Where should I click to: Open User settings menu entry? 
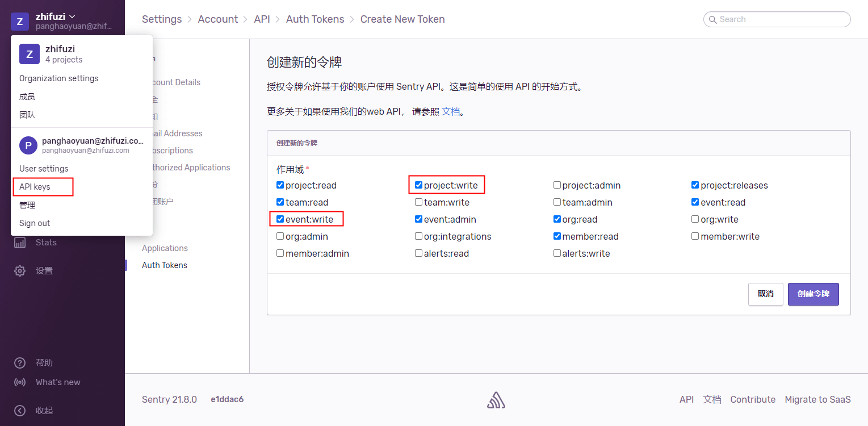pyautogui.click(x=44, y=169)
